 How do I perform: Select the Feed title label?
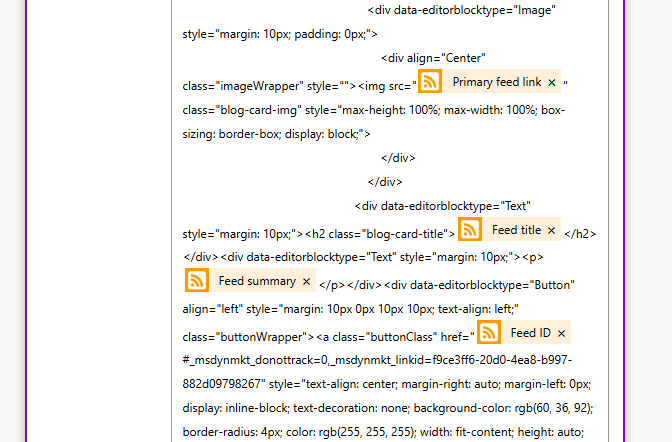516,230
